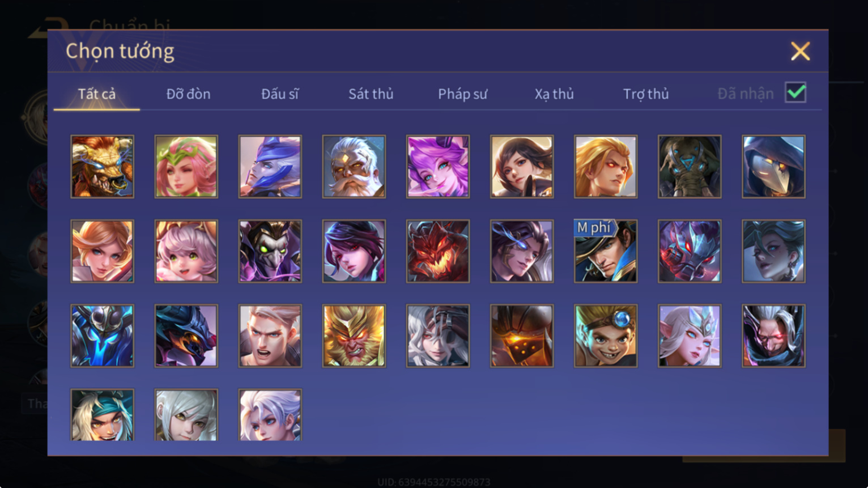Select the hero tagged M phí
The image size is (868, 488).
click(x=605, y=251)
